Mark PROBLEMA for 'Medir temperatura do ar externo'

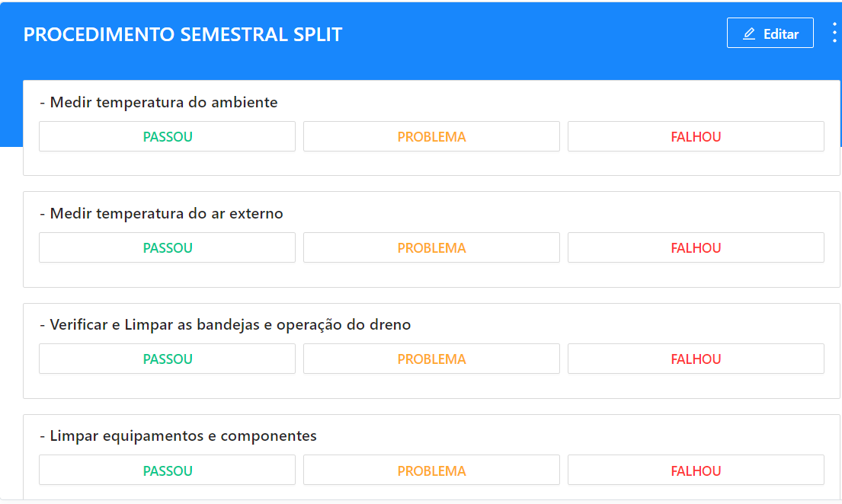tap(431, 247)
